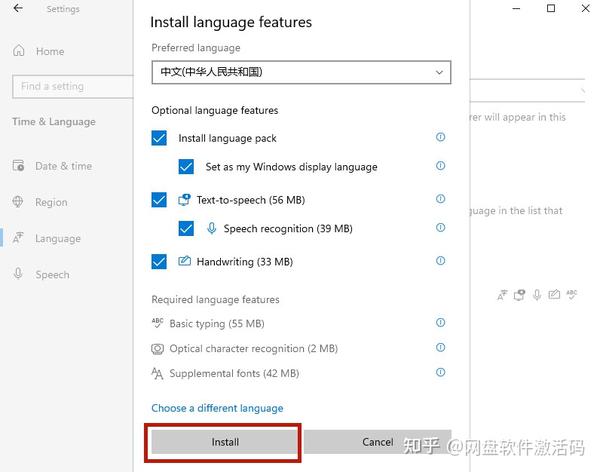Select the Language sidebar item
The width and height of the screenshot is (600, 472).
[47, 238]
